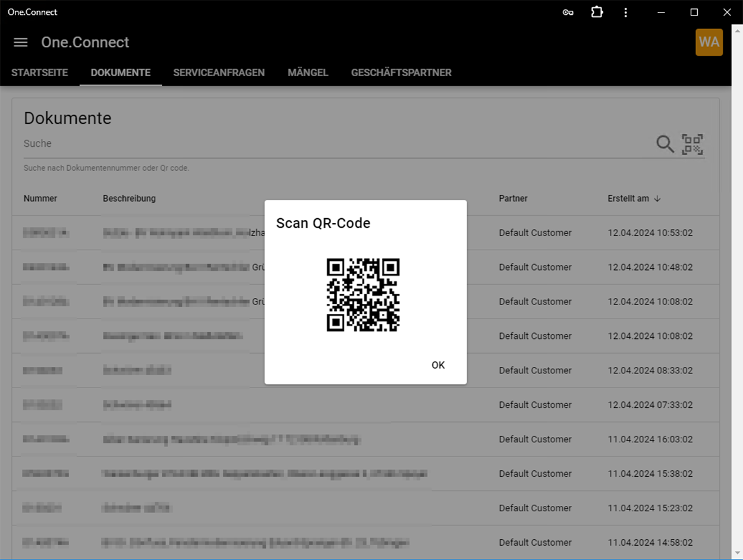
Task: Click the password key icon in title bar
Action: [568, 12]
